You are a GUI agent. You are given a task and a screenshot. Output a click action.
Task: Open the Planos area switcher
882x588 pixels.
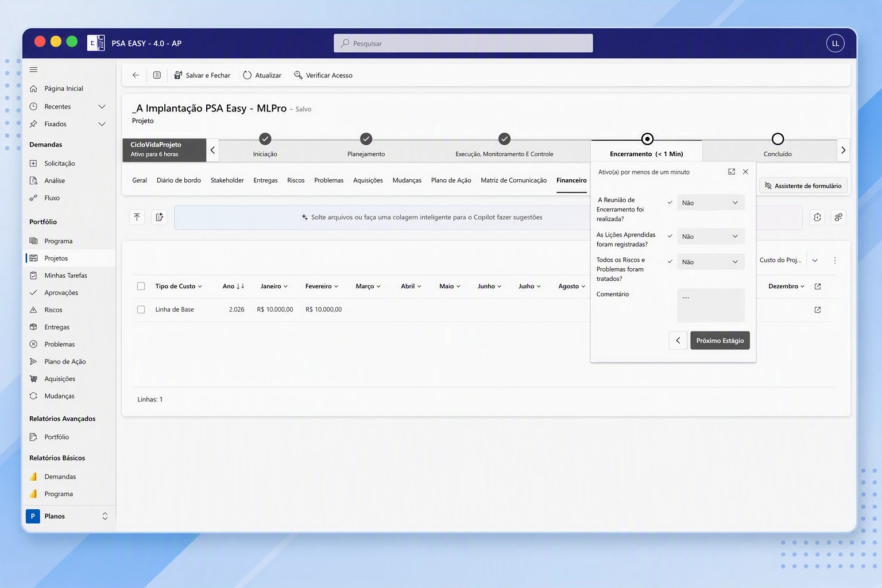tap(69, 516)
